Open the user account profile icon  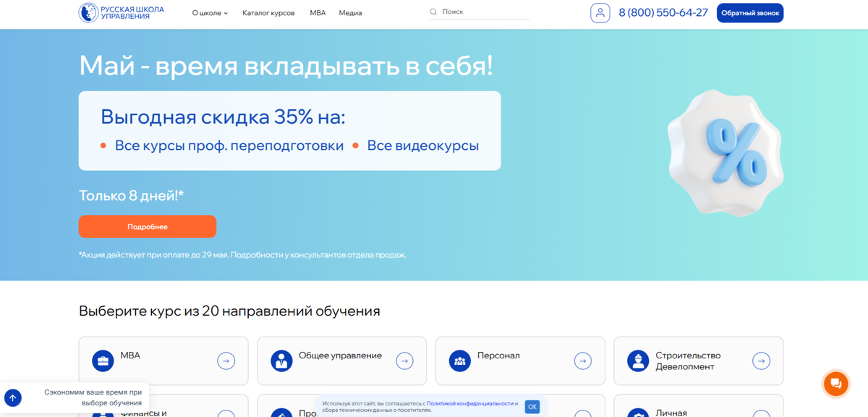600,13
